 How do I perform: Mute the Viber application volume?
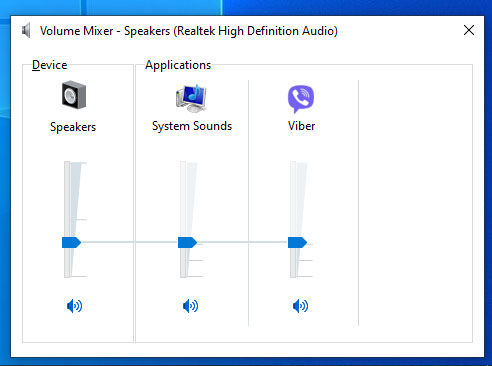300,306
